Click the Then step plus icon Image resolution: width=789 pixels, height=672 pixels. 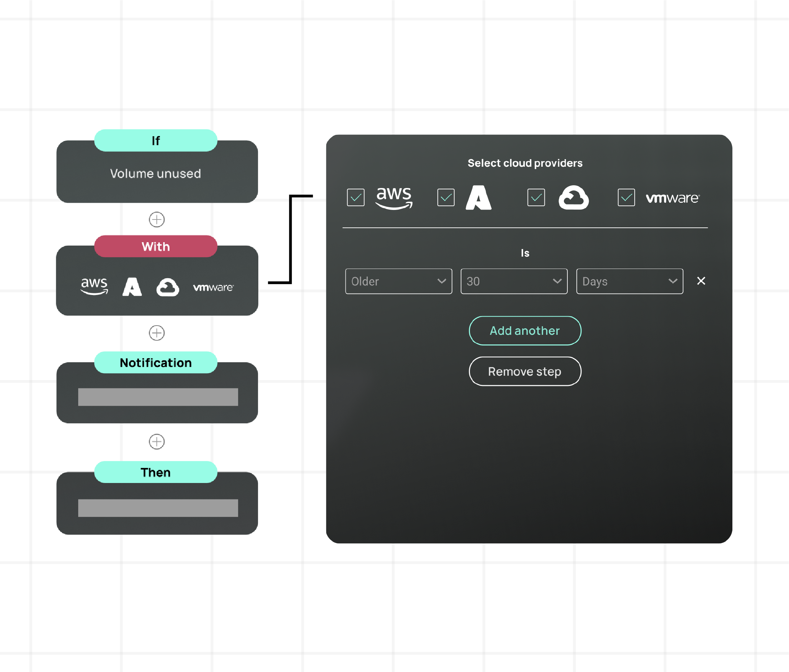tap(155, 441)
